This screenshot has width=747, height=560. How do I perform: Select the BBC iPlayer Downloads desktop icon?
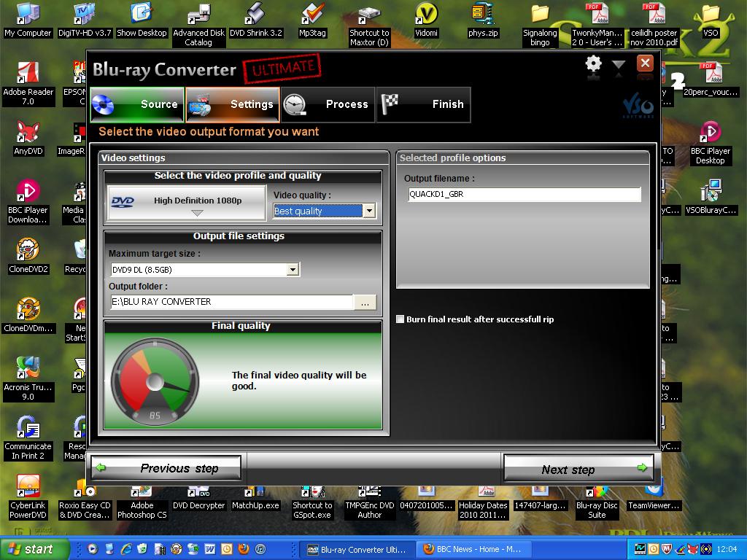tap(28, 202)
